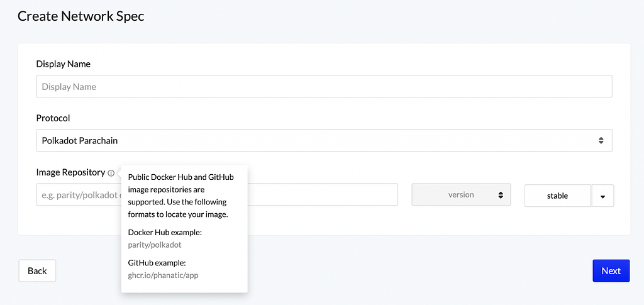Click the tooltip's supported repositories description
This screenshot has width=644, height=305.
click(180, 196)
